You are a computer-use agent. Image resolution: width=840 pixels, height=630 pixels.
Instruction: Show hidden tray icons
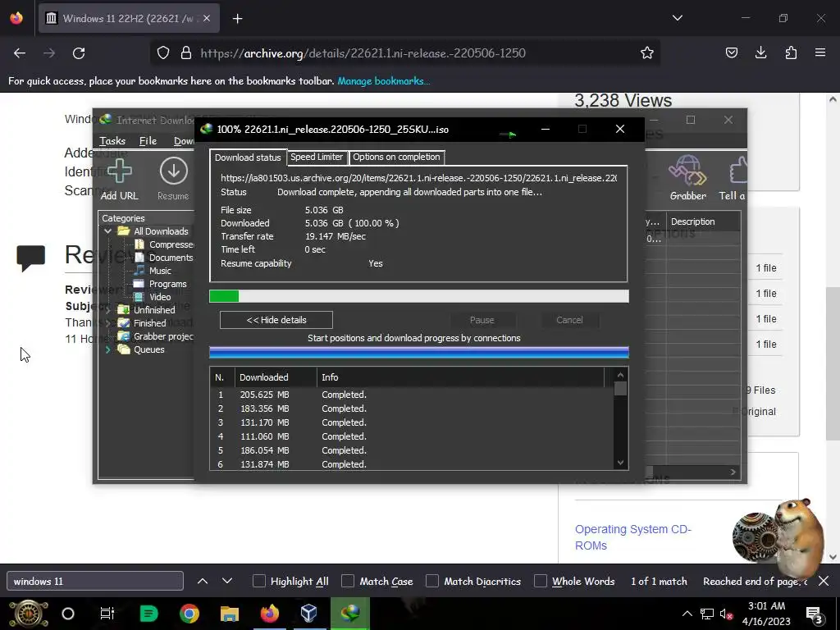[x=687, y=614]
